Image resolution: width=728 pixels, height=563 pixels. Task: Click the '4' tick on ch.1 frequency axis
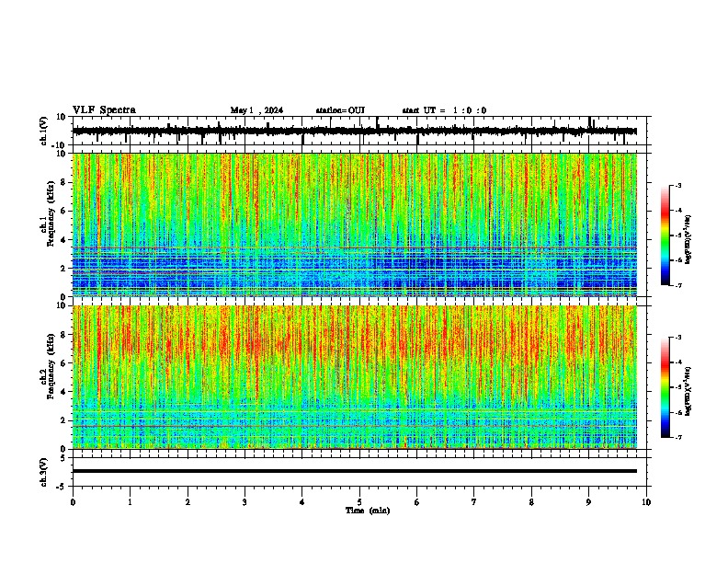(64, 240)
